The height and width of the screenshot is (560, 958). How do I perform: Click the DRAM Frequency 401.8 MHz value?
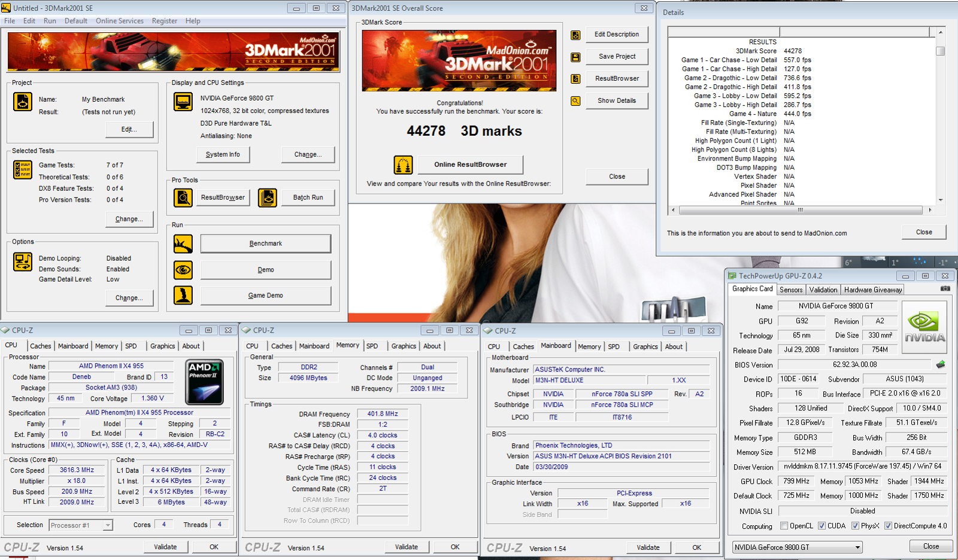click(383, 414)
